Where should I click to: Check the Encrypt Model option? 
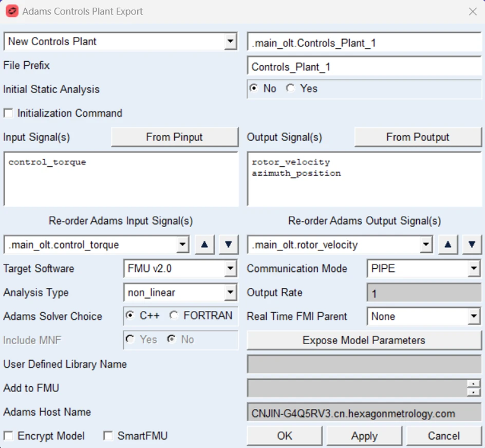(8, 436)
